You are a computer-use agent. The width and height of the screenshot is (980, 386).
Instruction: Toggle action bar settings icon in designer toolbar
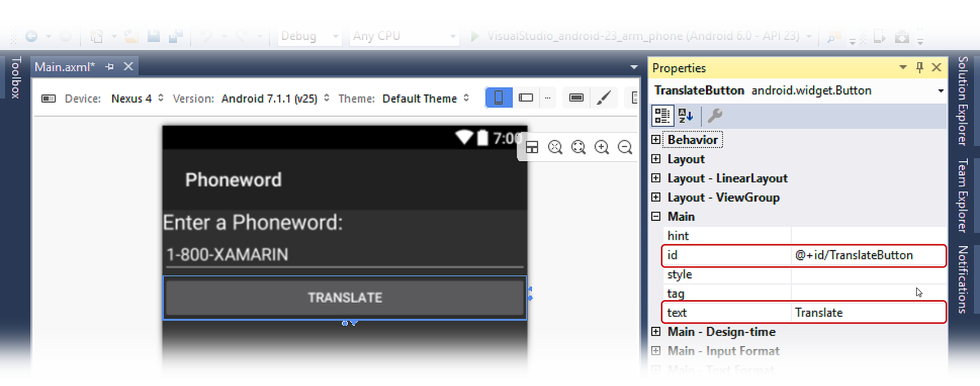[x=576, y=98]
